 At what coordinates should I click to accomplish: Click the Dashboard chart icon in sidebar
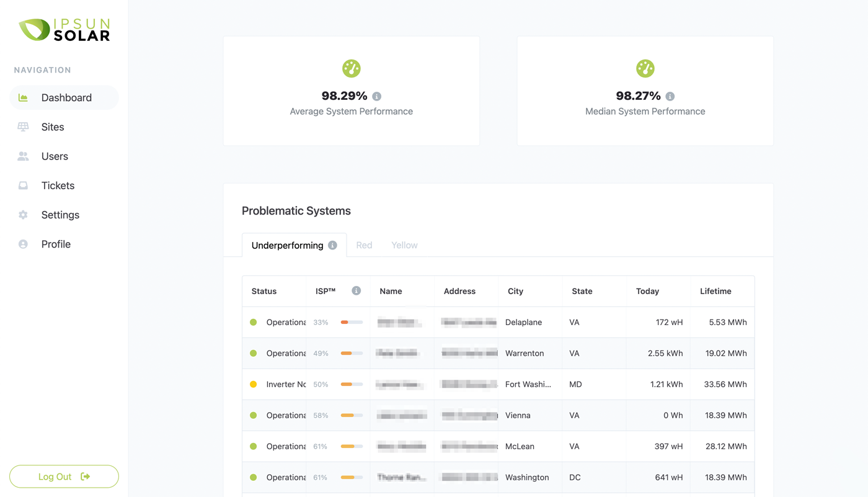click(x=24, y=97)
